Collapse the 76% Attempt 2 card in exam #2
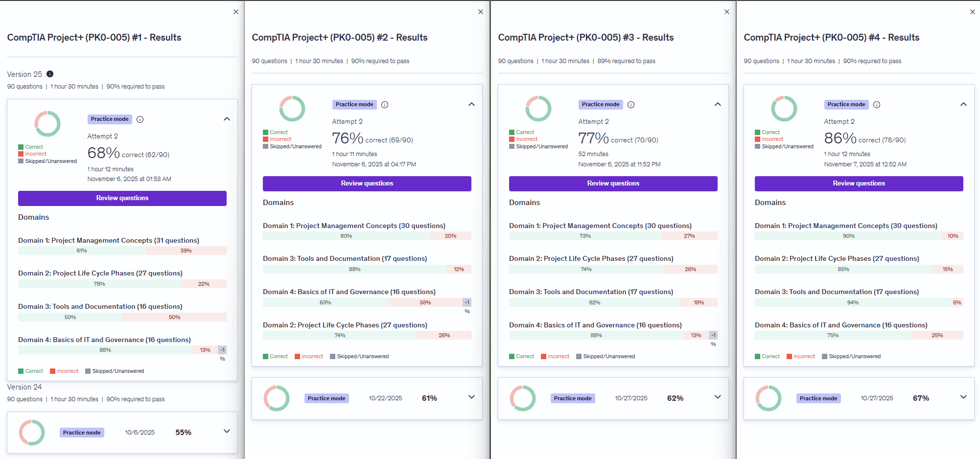The width and height of the screenshot is (980, 459). [471, 104]
